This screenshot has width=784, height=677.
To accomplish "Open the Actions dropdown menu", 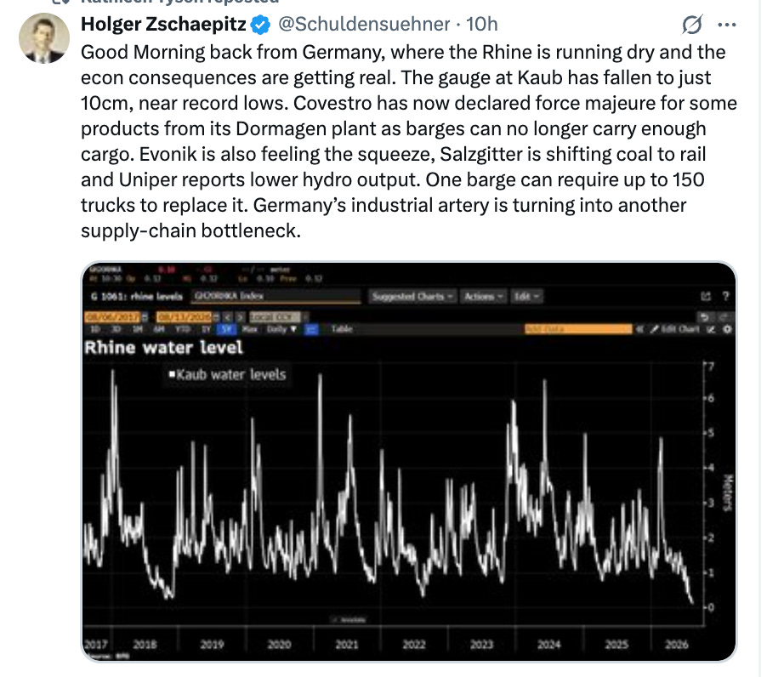I will (484, 297).
